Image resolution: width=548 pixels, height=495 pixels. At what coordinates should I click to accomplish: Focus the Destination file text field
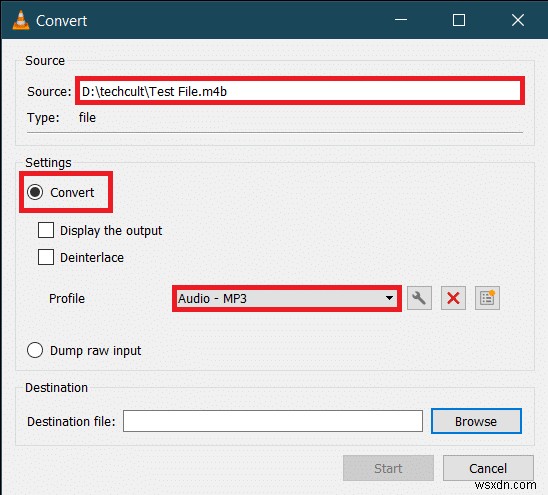coord(273,421)
